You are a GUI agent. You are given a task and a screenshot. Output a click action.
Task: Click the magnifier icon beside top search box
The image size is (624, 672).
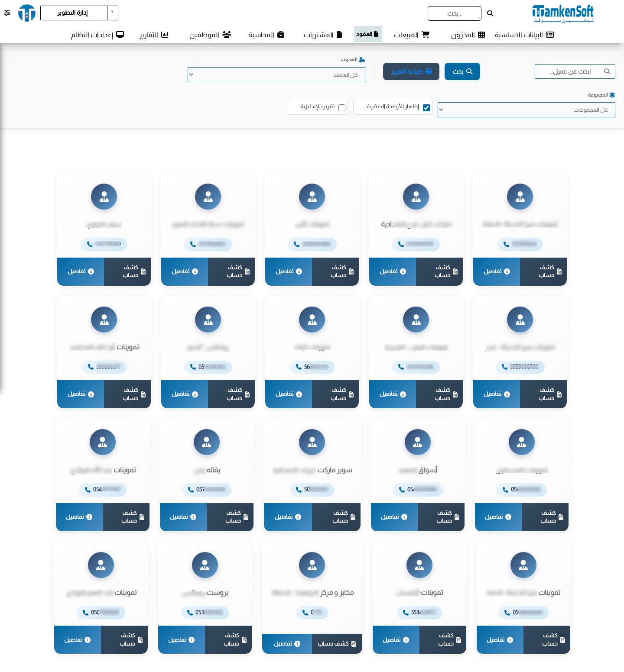[x=490, y=13]
